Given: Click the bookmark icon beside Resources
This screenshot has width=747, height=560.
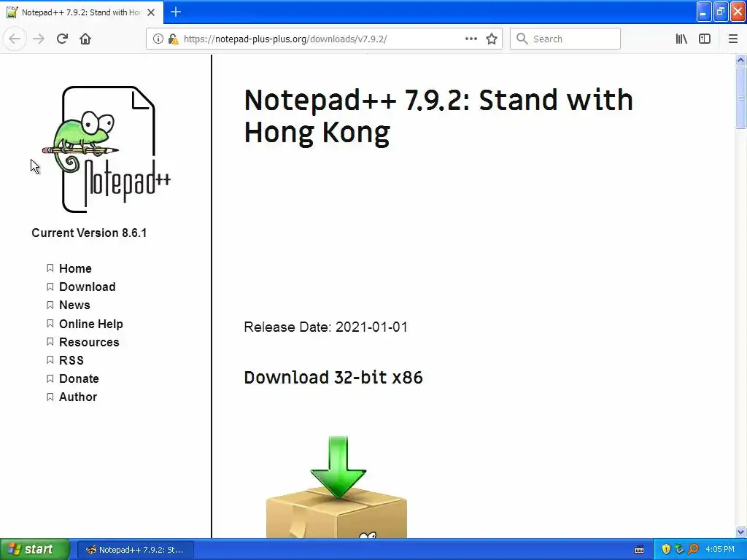Looking at the screenshot, I should click(x=50, y=341).
